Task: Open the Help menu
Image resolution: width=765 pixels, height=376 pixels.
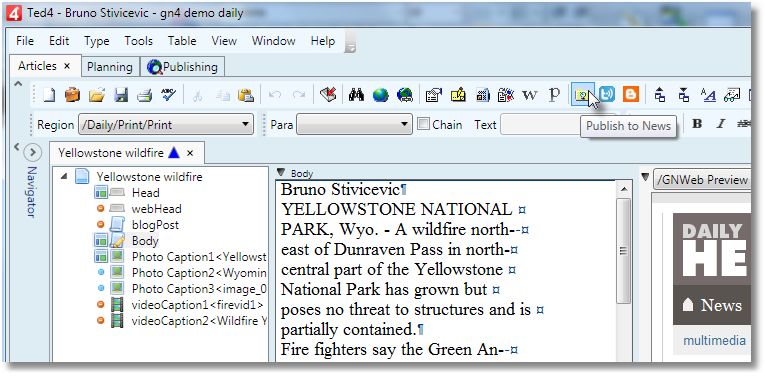Action: [x=322, y=41]
